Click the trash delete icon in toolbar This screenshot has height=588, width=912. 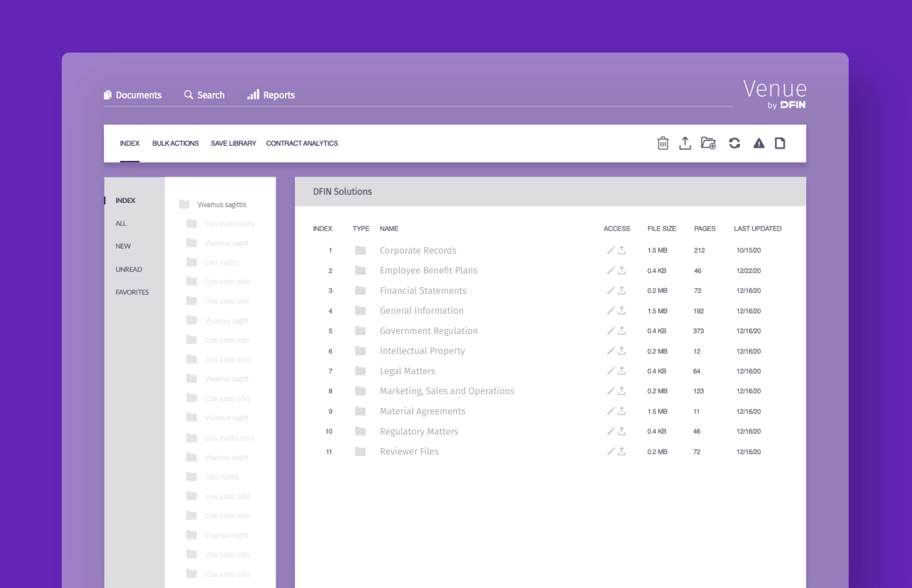pos(663,143)
